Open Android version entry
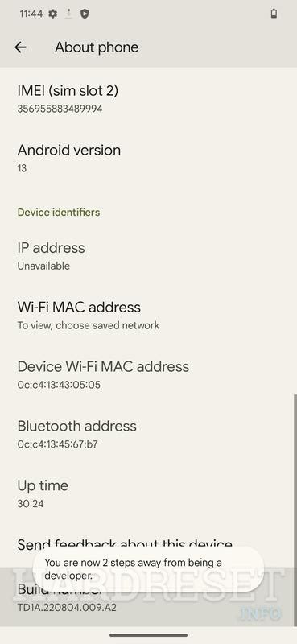The width and height of the screenshot is (297, 644). [x=148, y=158]
